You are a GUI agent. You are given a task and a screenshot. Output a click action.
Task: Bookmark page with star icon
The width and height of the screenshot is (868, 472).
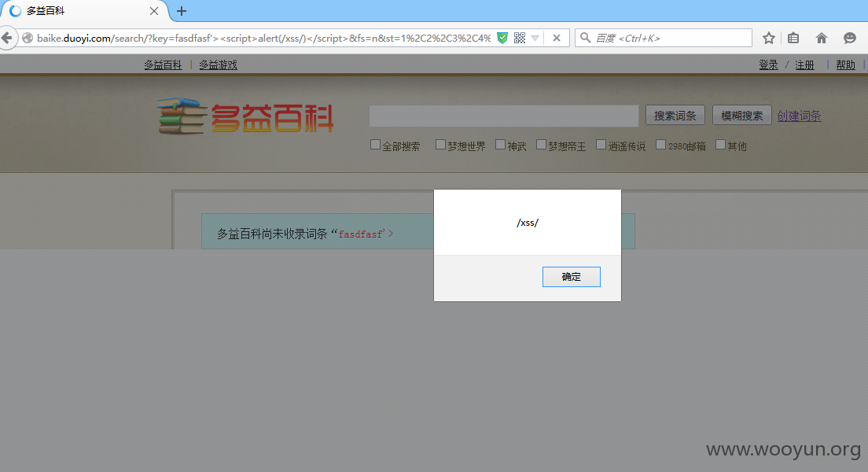tap(768, 38)
